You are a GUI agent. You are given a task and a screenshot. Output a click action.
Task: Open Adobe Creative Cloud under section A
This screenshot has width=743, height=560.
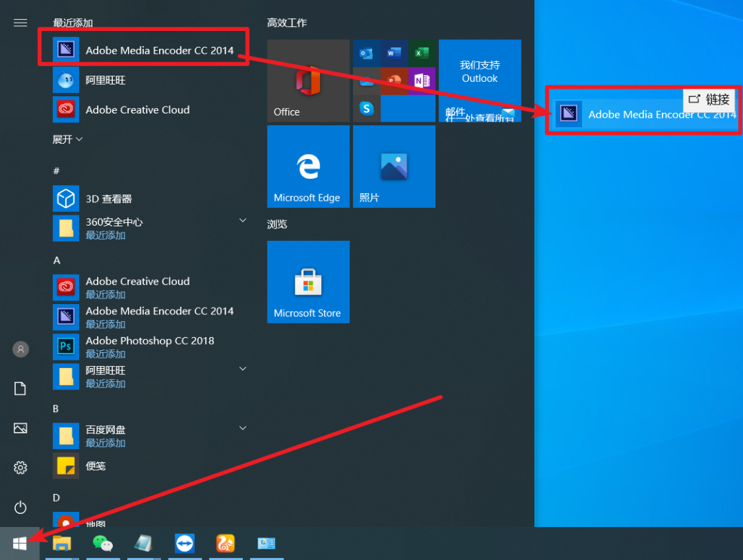click(150, 287)
